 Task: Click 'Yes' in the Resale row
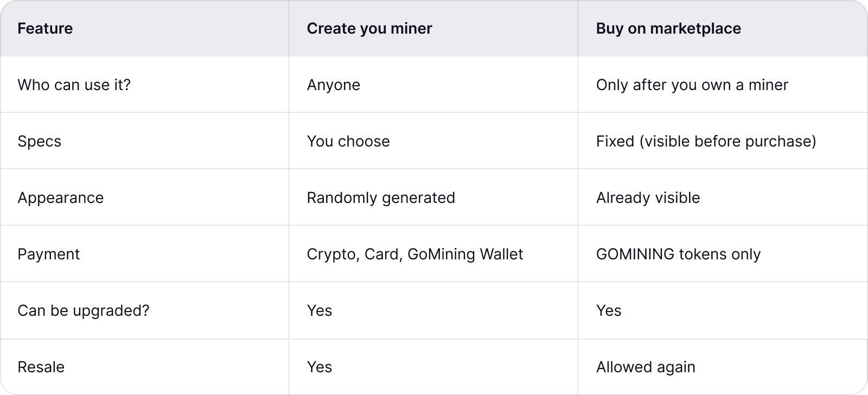[x=319, y=367]
